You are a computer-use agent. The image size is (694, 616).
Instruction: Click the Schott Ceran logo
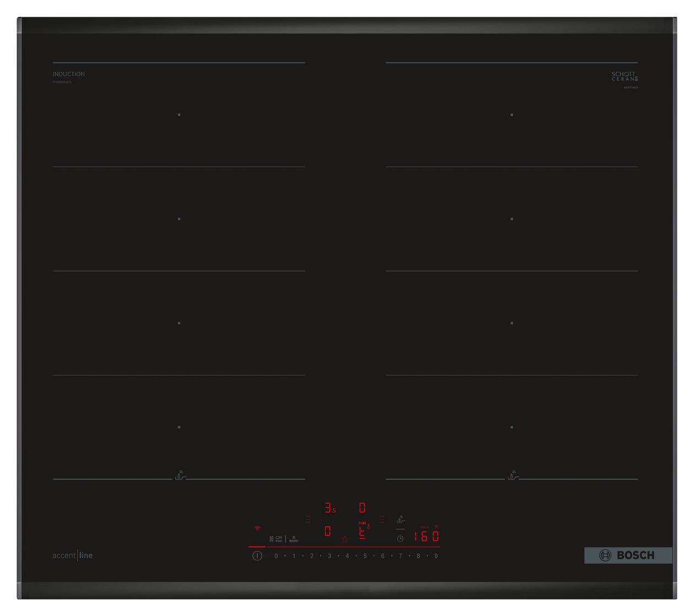pyautogui.click(x=625, y=76)
